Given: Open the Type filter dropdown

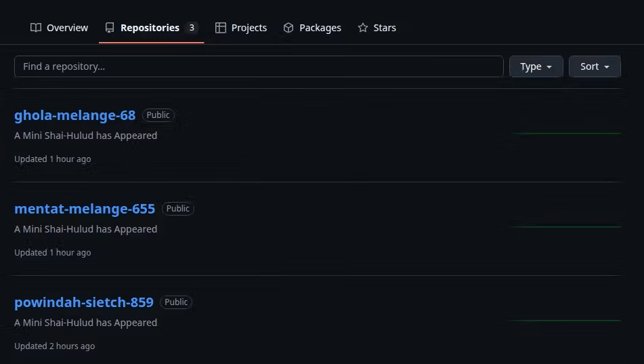Looking at the screenshot, I should pyautogui.click(x=536, y=66).
